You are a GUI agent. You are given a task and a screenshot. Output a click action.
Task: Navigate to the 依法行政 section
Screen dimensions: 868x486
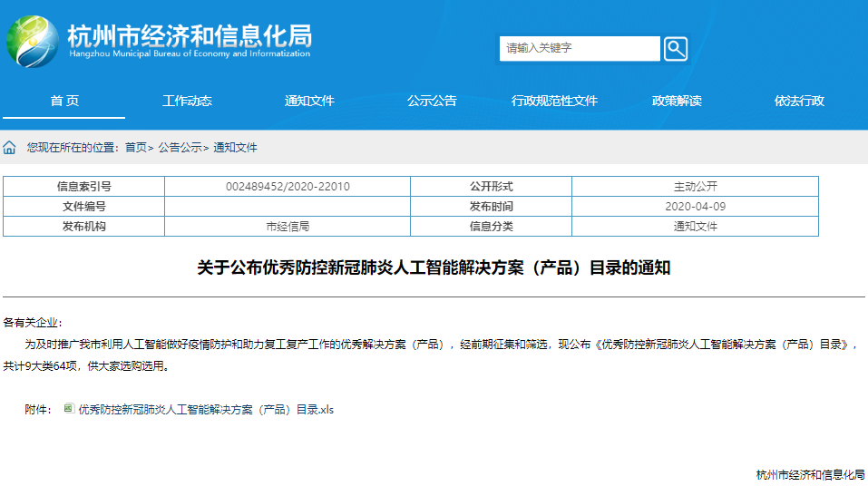click(799, 101)
